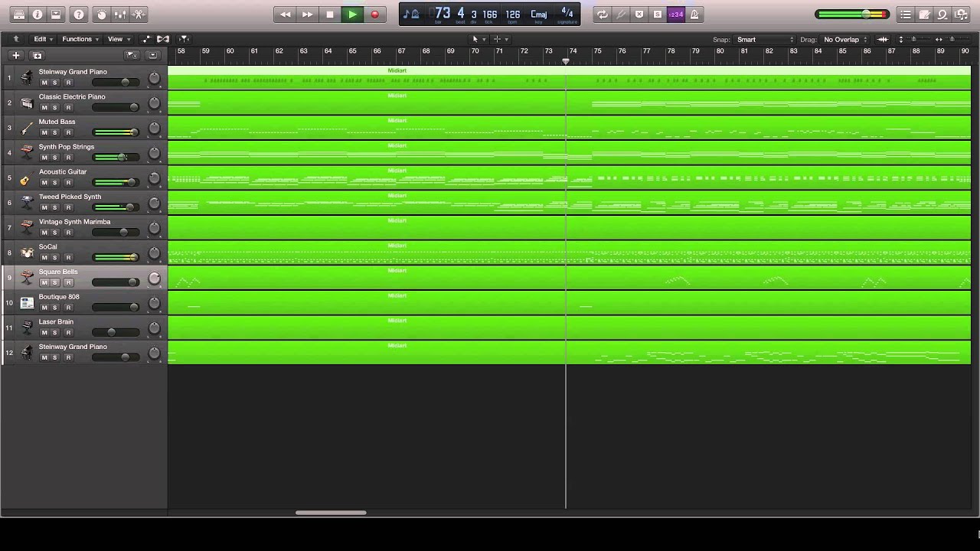Open the Note Pads

pos(924,15)
